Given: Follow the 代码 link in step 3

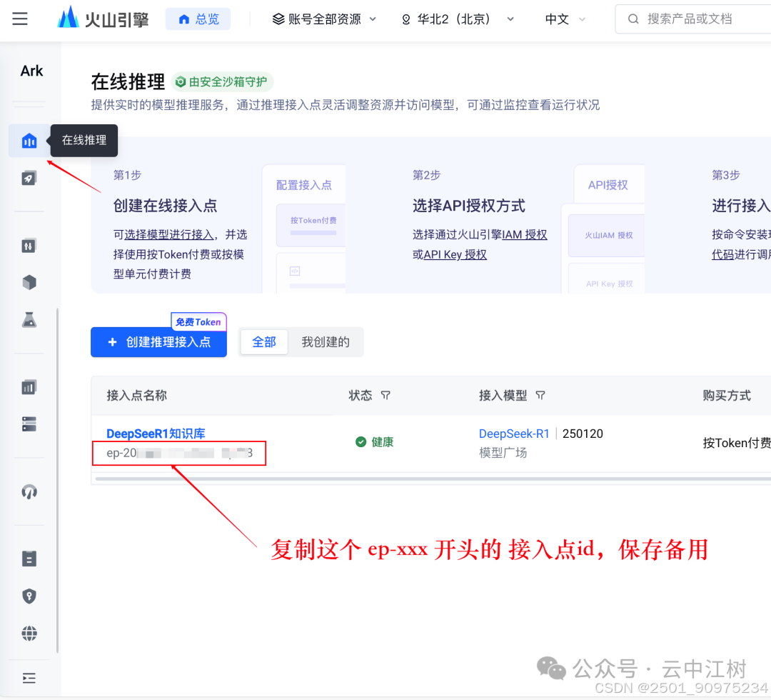Looking at the screenshot, I should pyautogui.click(x=722, y=254).
